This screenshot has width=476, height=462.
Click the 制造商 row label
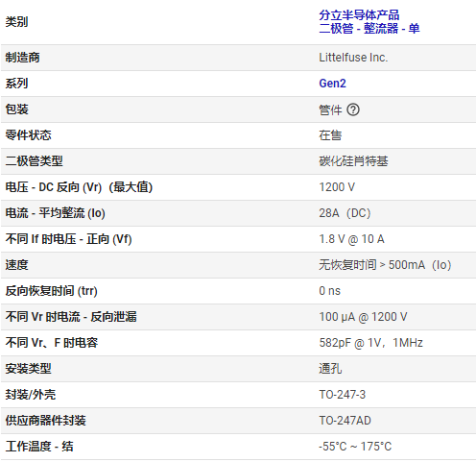tap(22, 58)
